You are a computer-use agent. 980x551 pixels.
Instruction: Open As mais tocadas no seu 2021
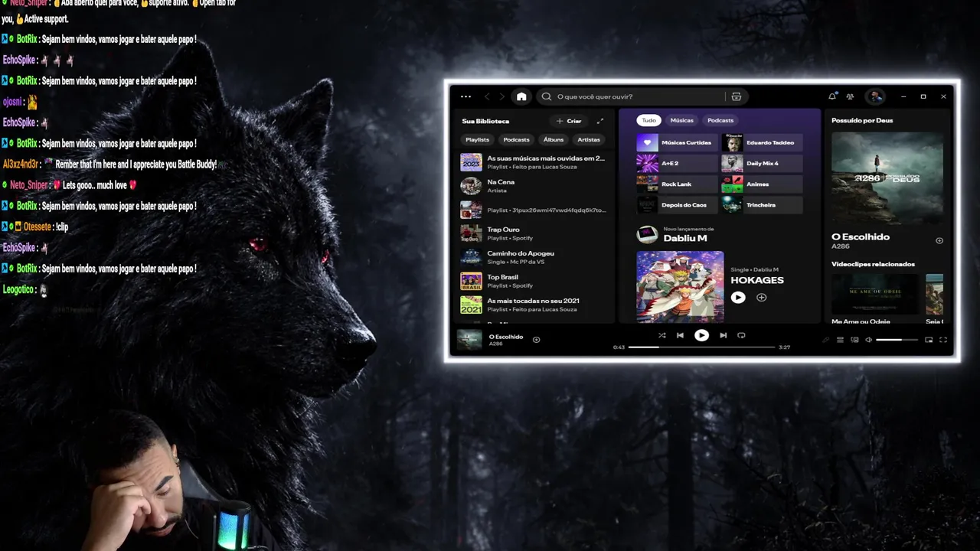pos(534,304)
